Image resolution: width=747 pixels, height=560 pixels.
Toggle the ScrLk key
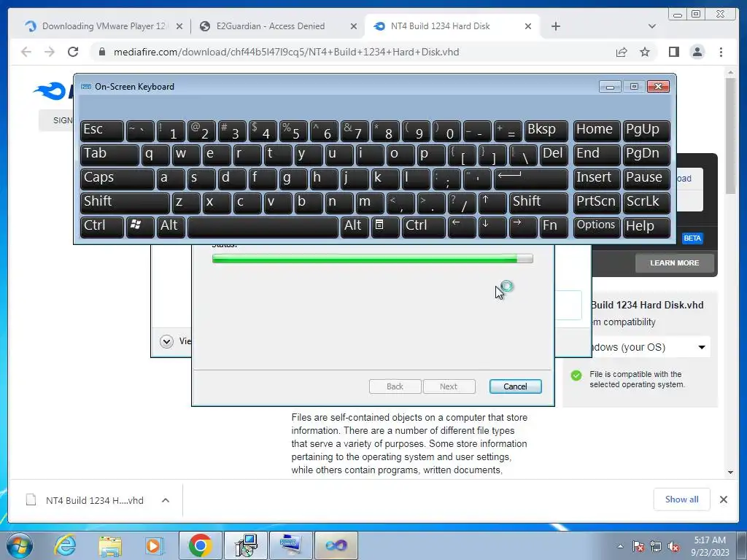(x=646, y=203)
